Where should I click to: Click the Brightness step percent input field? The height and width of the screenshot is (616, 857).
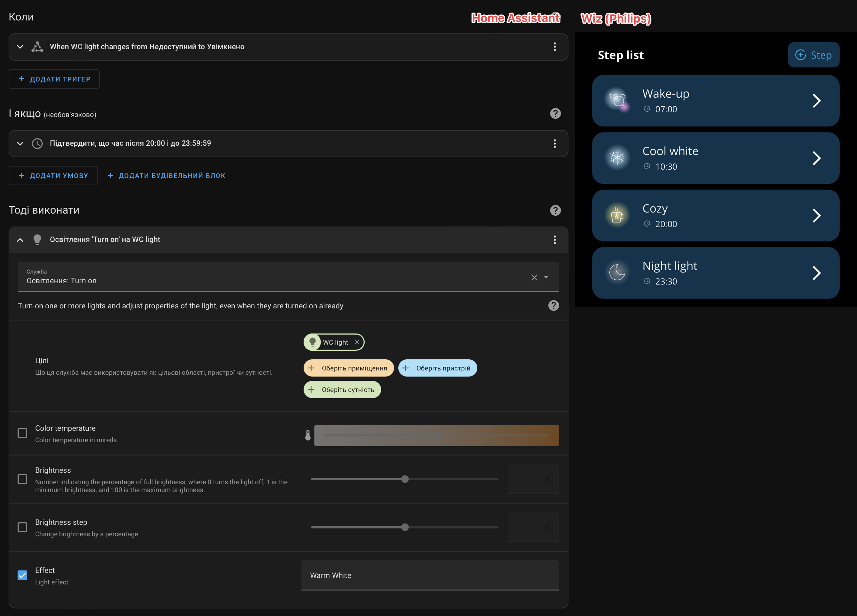pos(534,527)
